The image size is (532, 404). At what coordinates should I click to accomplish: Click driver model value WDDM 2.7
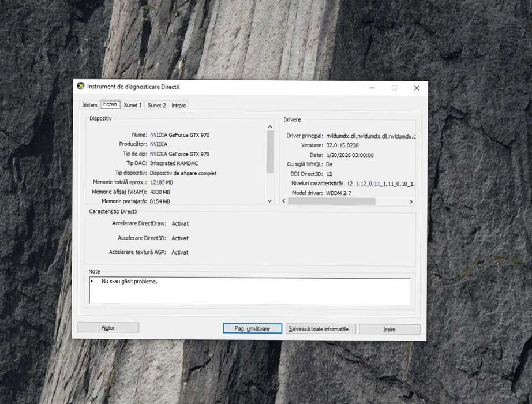[339, 193]
